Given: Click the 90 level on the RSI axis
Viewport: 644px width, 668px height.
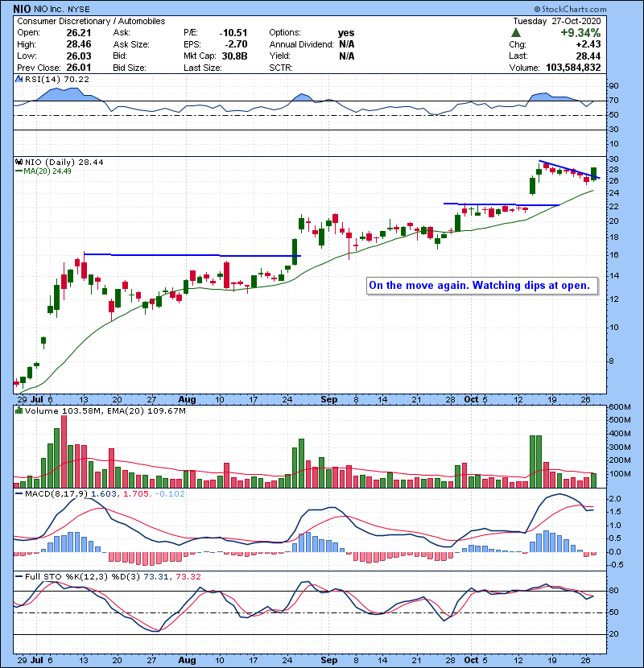Looking at the screenshot, I should point(613,86).
